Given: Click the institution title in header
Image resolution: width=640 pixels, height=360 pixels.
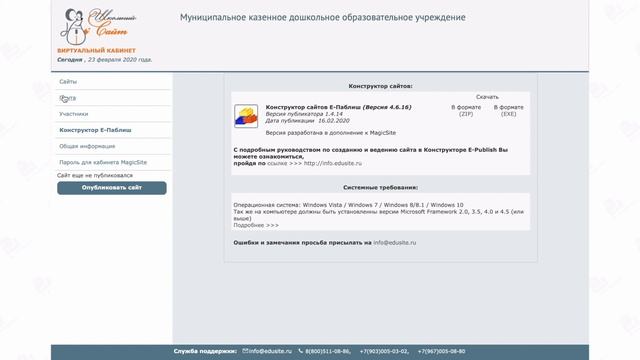Looking at the screenshot, I should 322,18.
